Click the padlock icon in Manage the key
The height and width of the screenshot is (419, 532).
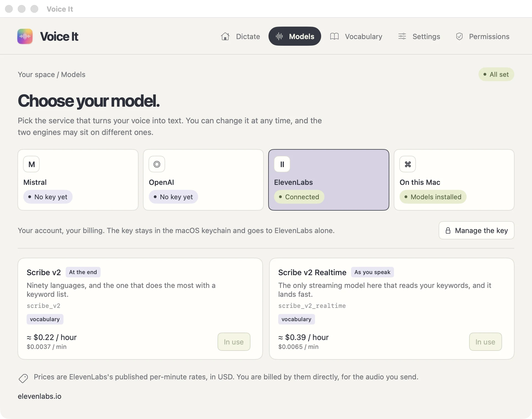click(x=448, y=231)
